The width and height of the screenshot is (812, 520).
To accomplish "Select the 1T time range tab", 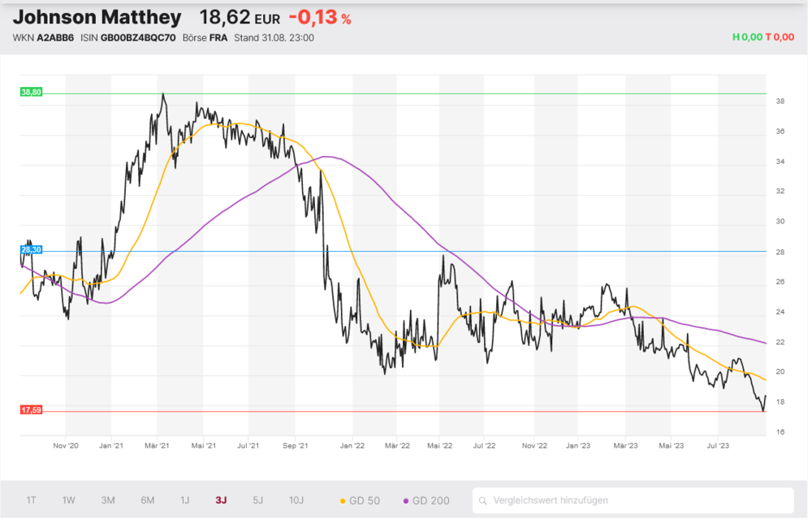I will point(31,502).
